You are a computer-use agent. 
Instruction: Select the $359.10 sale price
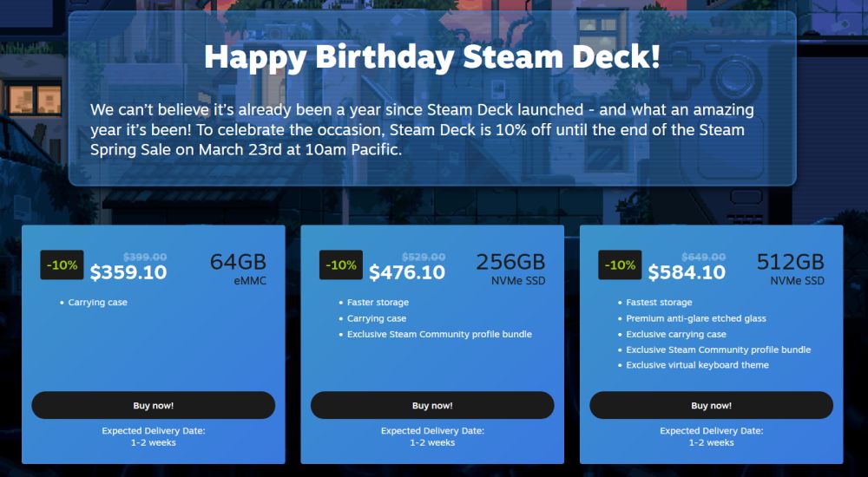point(128,272)
